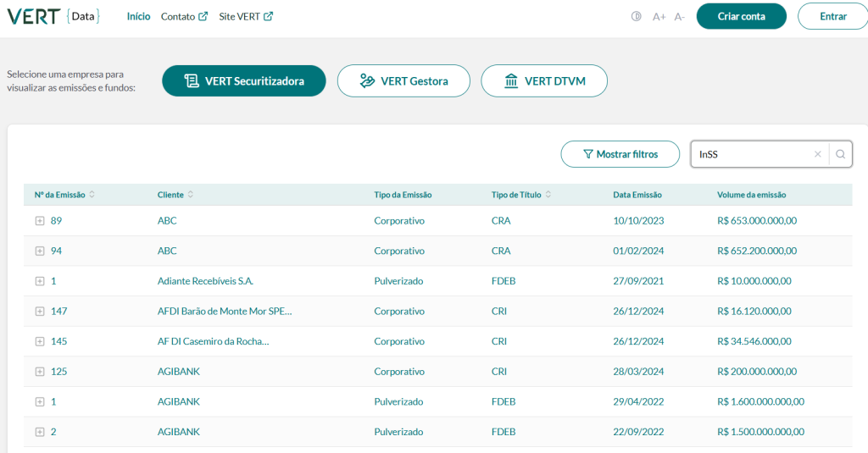Sort by Tipo de Título column

pos(548,195)
